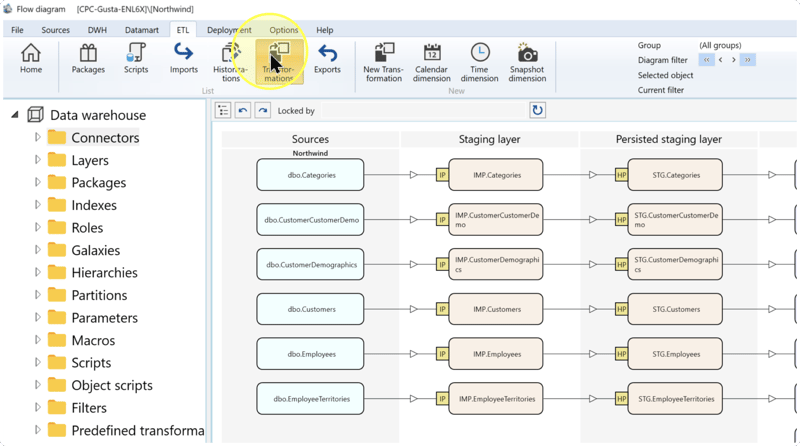
Task: Collapse the Data warehouse tree root
Action: [x=15, y=115]
